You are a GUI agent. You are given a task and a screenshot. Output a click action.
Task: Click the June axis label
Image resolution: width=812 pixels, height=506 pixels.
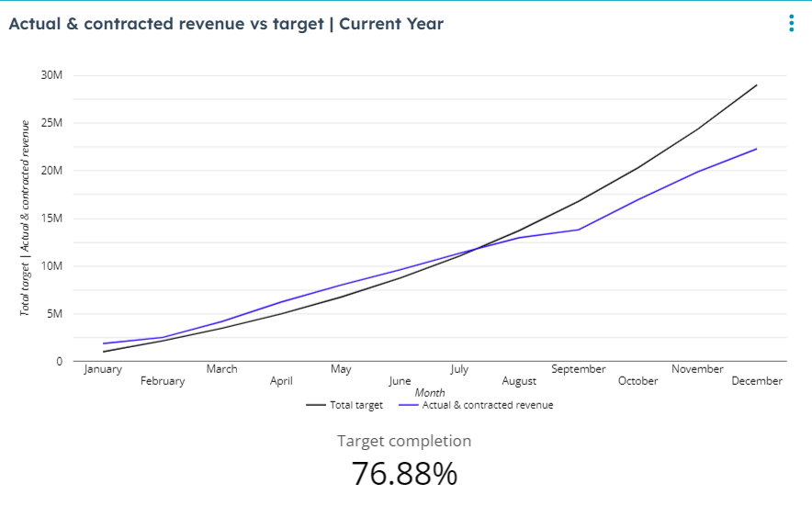(x=400, y=381)
